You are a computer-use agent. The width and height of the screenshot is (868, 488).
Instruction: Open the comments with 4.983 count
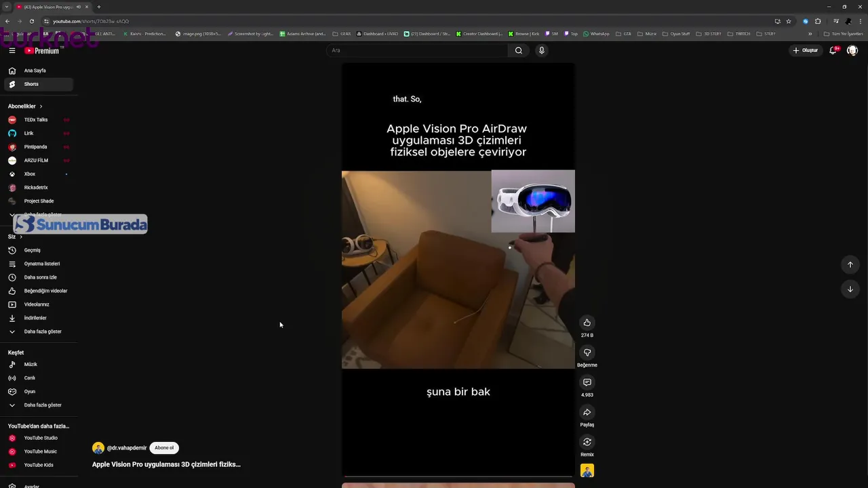pos(587,382)
